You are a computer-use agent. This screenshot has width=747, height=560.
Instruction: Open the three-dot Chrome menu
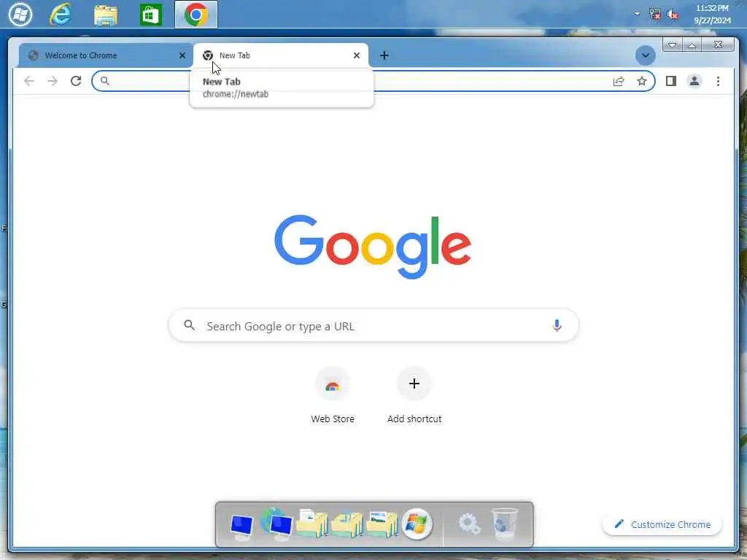(x=718, y=81)
